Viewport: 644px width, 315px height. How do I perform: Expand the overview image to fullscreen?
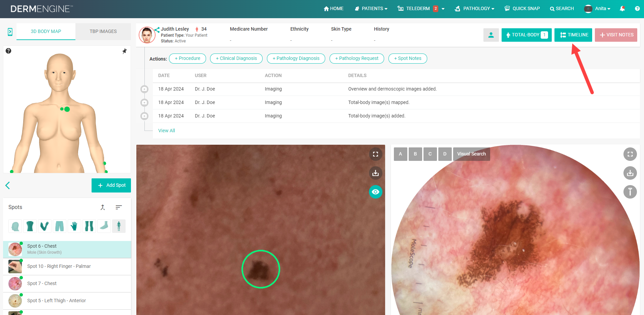(x=376, y=154)
